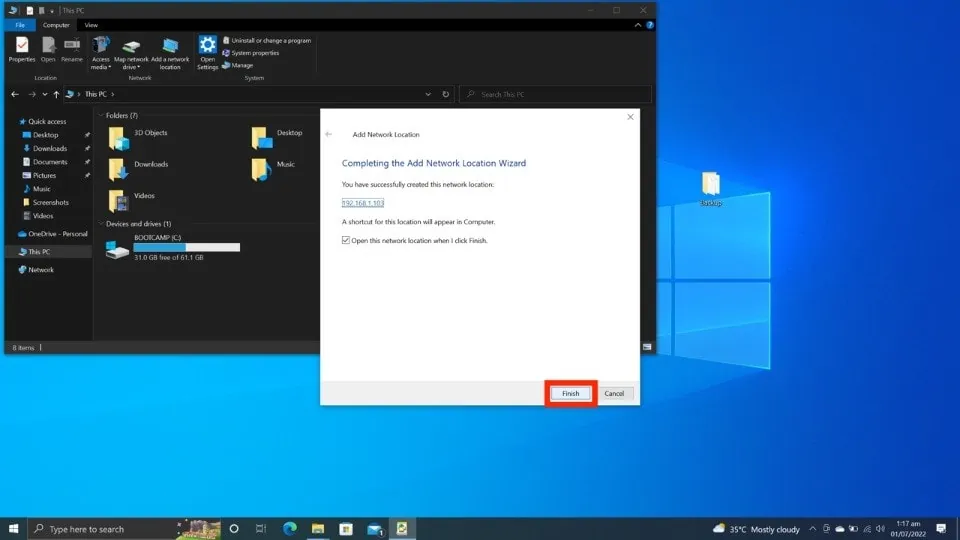
Task: Collapse the Devices and drives section
Action: click(100, 224)
